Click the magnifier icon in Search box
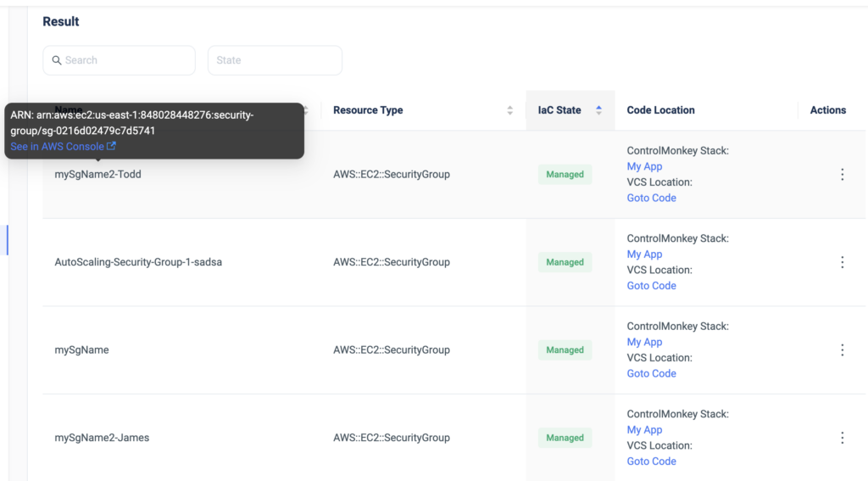 pyautogui.click(x=57, y=60)
